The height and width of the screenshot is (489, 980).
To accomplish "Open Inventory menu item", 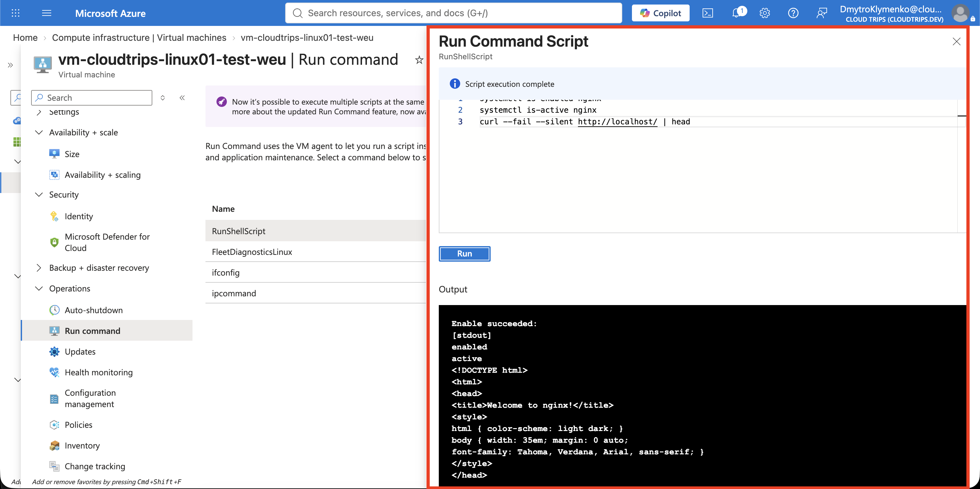I will [82, 446].
